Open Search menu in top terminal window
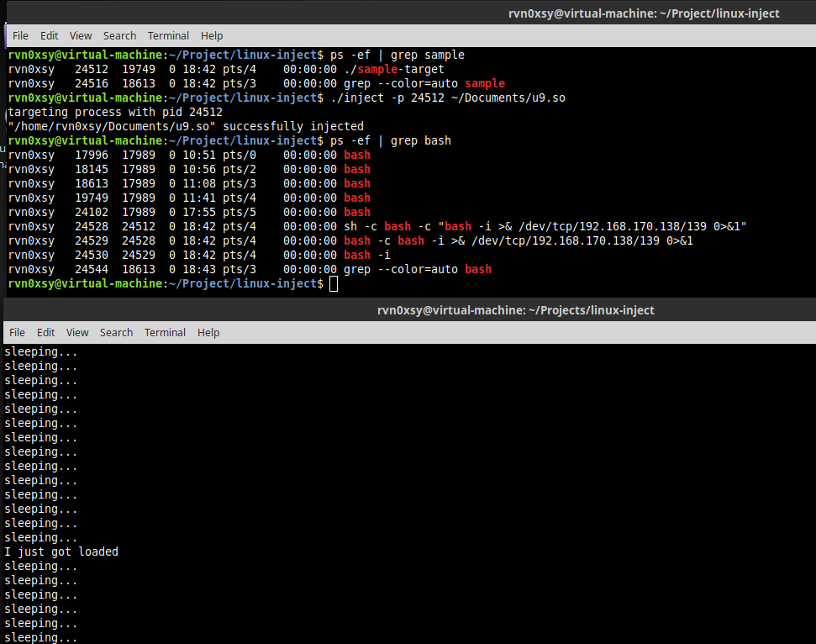Viewport: 816px width, 644px height. point(119,36)
